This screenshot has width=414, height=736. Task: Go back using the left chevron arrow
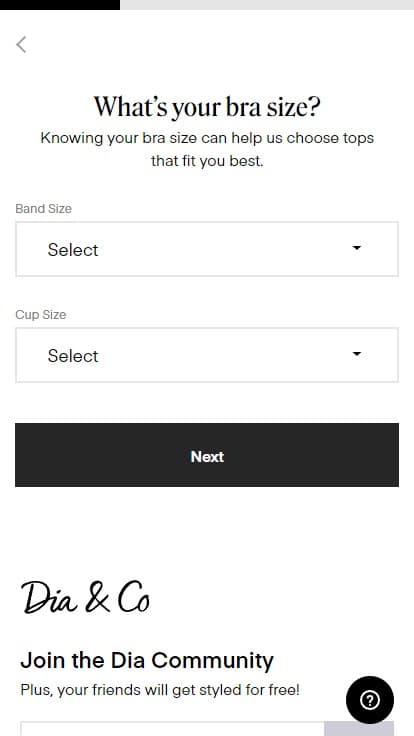point(21,45)
